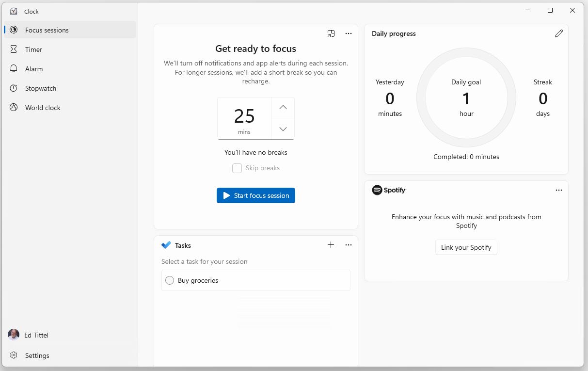Screen dimensions: 588x371
Task: Increase focus minutes with the up chevron
Action: [283, 108]
